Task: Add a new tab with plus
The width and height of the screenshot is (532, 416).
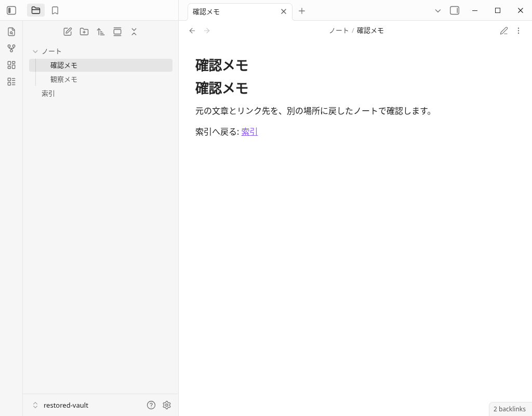Action: (x=302, y=11)
